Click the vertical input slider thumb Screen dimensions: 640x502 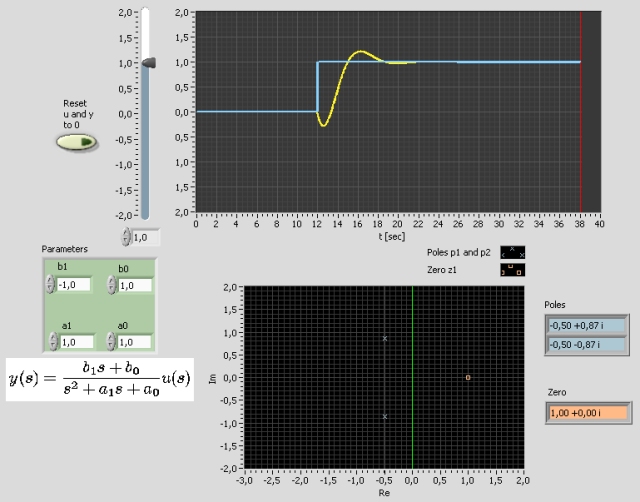147,63
